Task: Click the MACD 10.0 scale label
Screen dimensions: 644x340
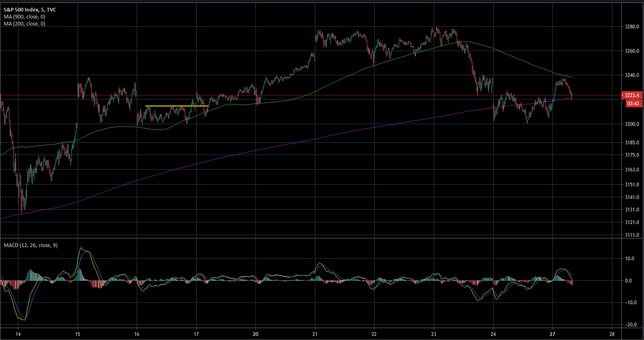Action: [x=630, y=259]
